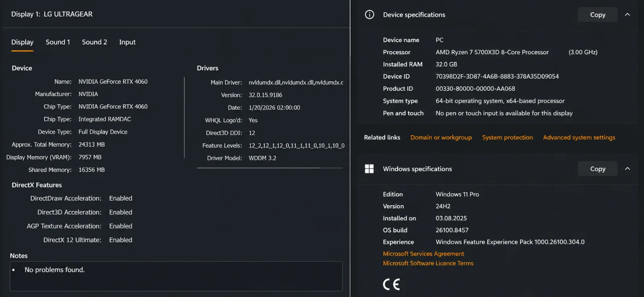
Task: Select installed on date '03.08.2025'
Action: click(451, 218)
